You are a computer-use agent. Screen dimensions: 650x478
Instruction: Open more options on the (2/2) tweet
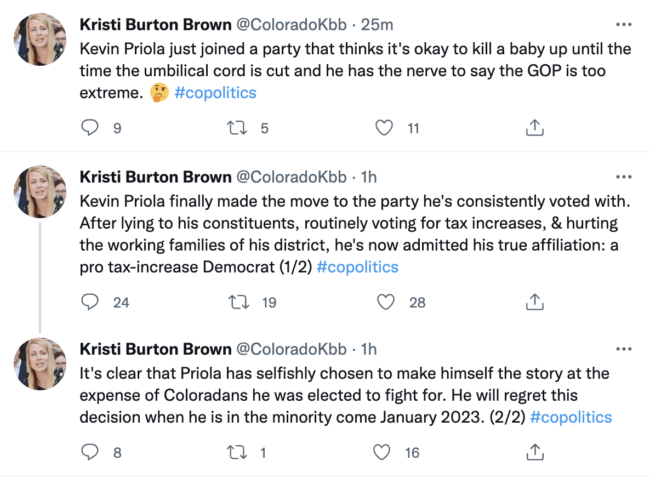[624, 348]
